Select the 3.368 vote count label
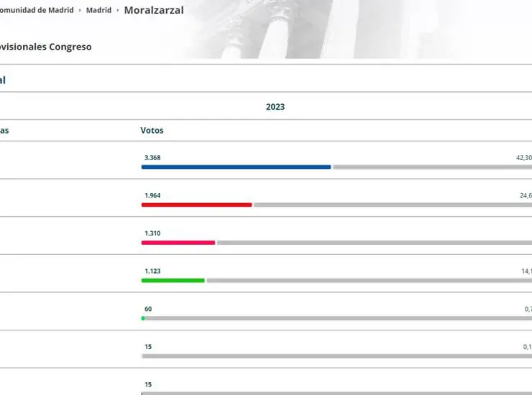The image size is (532, 395). click(x=152, y=158)
